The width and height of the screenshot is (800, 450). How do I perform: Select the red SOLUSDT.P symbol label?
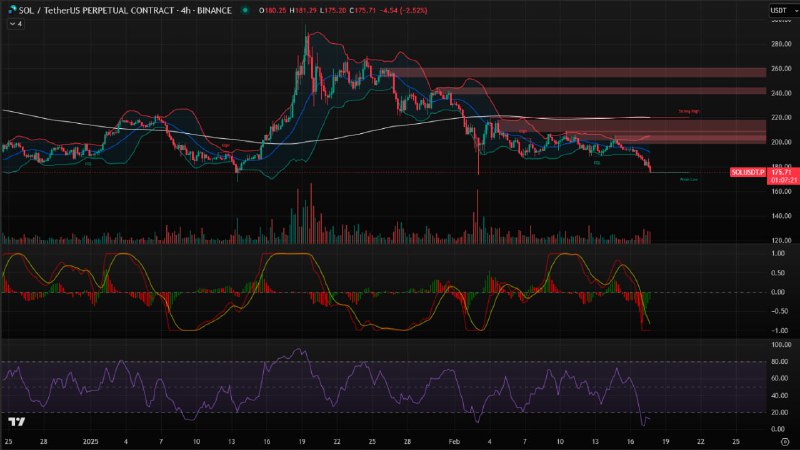[x=748, y=172]
